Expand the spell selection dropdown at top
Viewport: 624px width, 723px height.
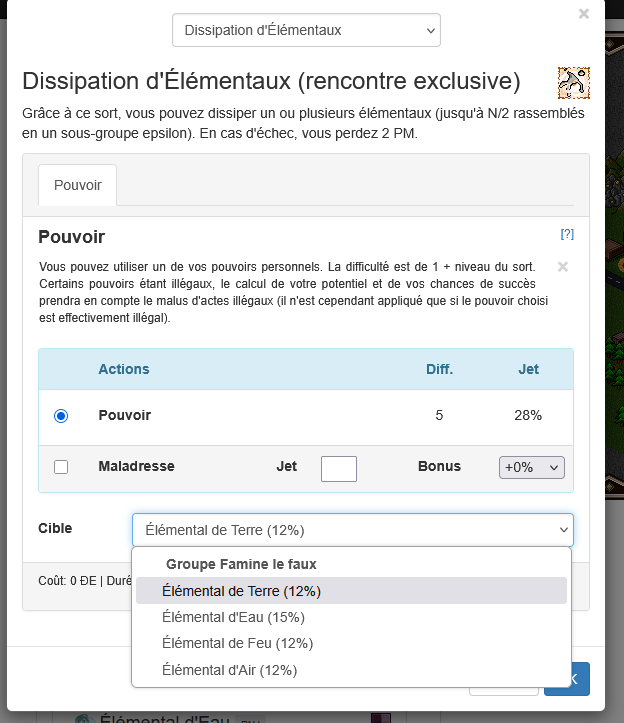pyautogui.click(x=306, y=30)
